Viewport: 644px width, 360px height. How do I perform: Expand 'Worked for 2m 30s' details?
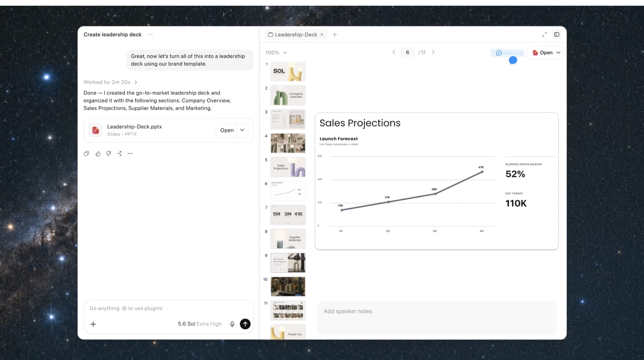tap(110, 82)
